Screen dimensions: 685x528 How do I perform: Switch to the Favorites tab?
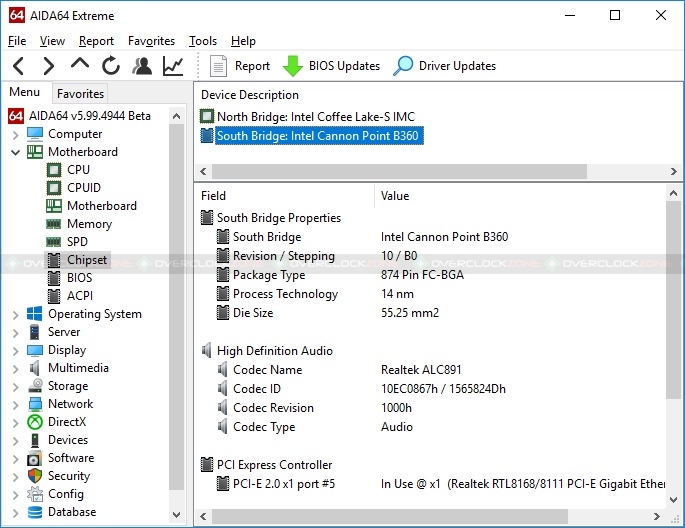pyautogui.click(x=80, y=93)
